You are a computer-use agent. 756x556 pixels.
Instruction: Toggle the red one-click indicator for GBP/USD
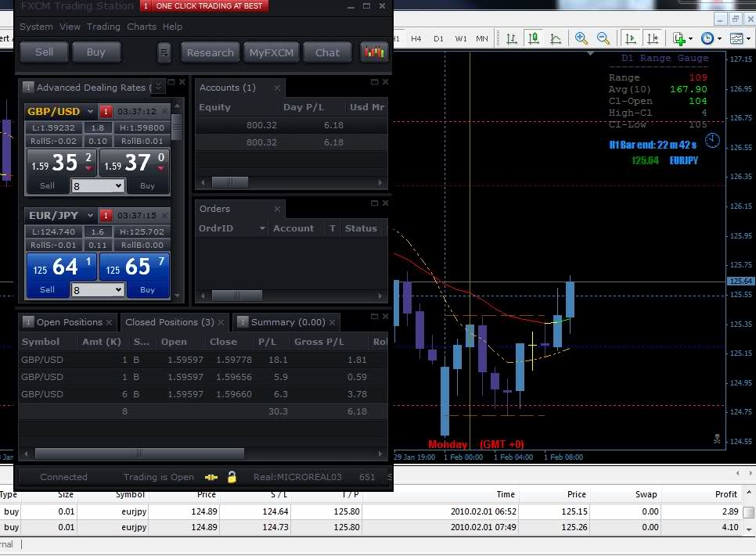tap(106, 112)
